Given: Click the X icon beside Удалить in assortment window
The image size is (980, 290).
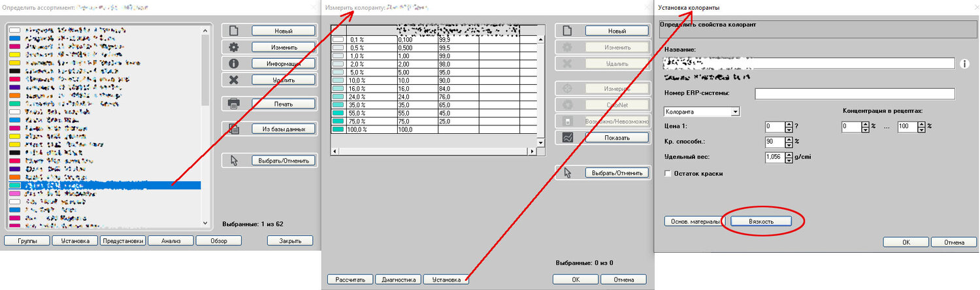Looking at the screenshot, I should 233,80.
